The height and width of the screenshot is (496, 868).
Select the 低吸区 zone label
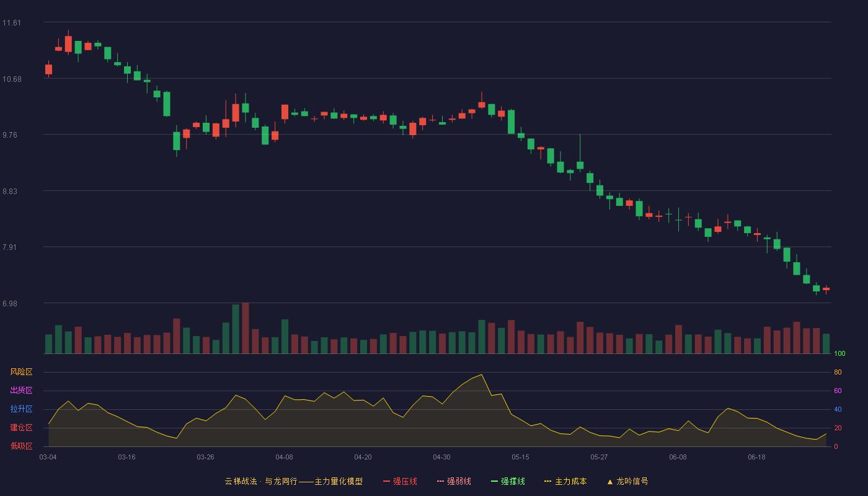[x=21, y=446]
